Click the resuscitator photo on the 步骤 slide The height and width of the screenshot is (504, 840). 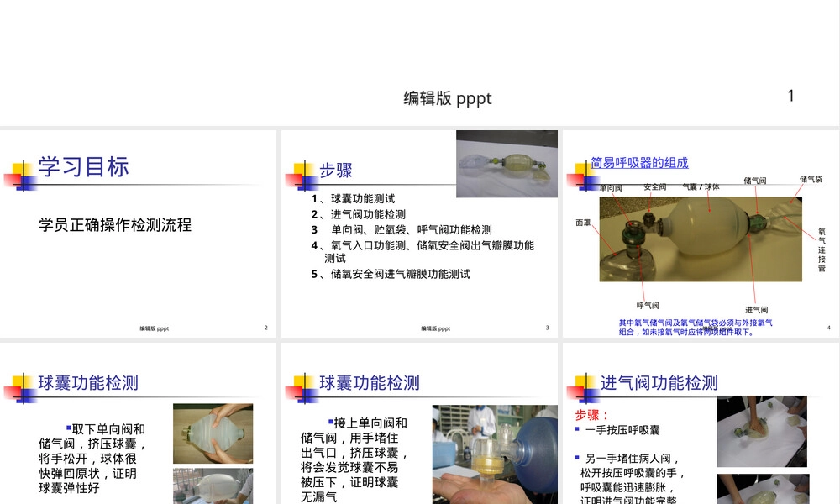tap(507, 164)
